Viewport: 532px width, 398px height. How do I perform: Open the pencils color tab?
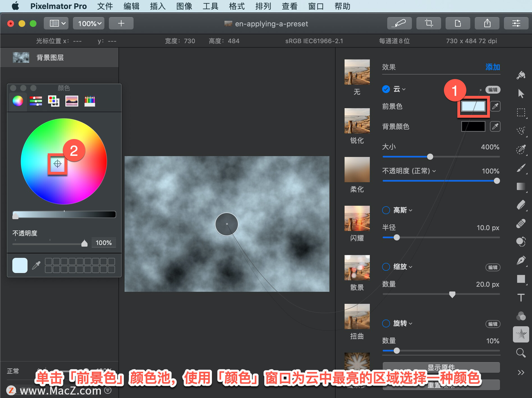(x=90, y=101)
